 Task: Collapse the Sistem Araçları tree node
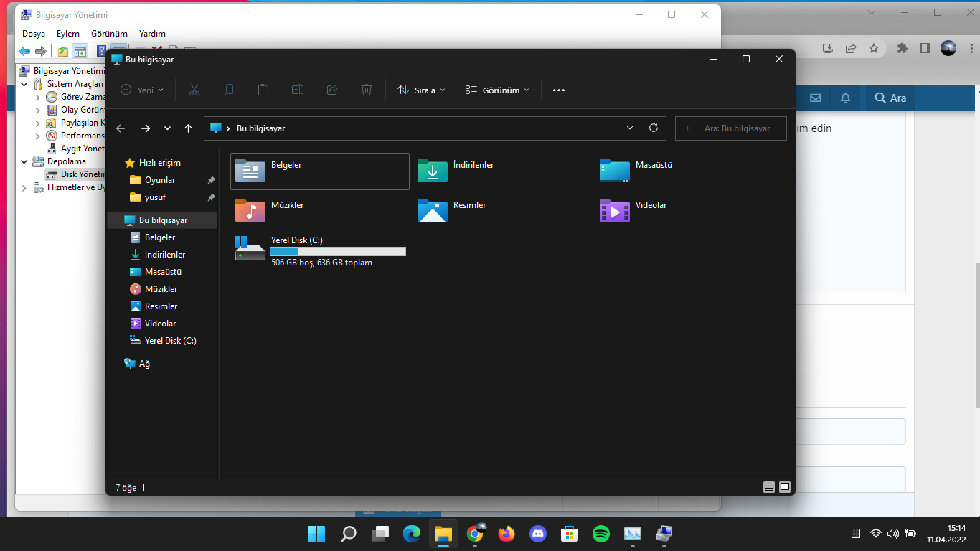tap(25, 84)
